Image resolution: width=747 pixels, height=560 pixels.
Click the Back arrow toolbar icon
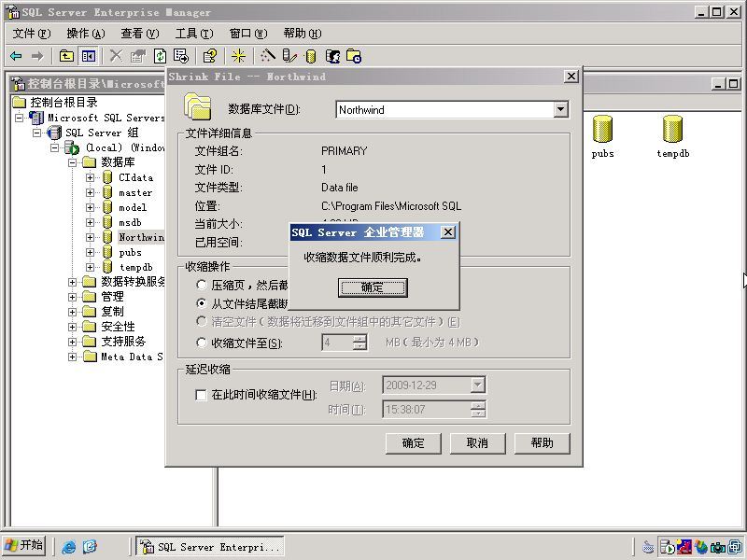pos(16,56)
